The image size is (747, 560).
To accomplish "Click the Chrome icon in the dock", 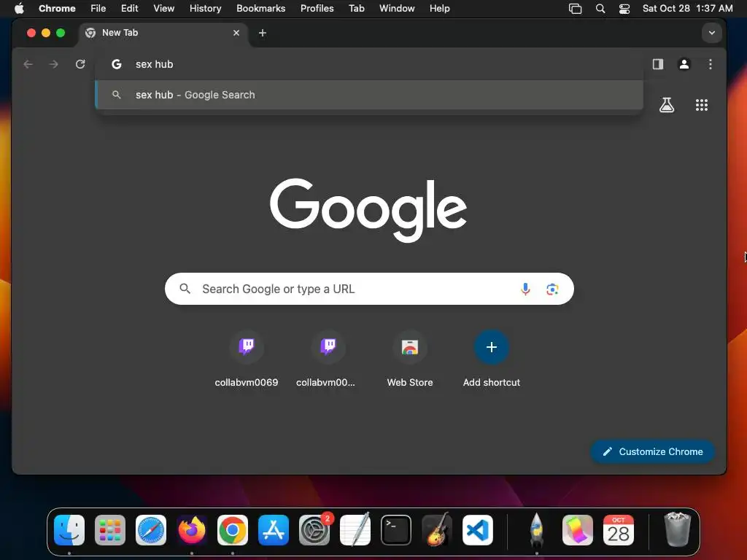I will (233, 530).
